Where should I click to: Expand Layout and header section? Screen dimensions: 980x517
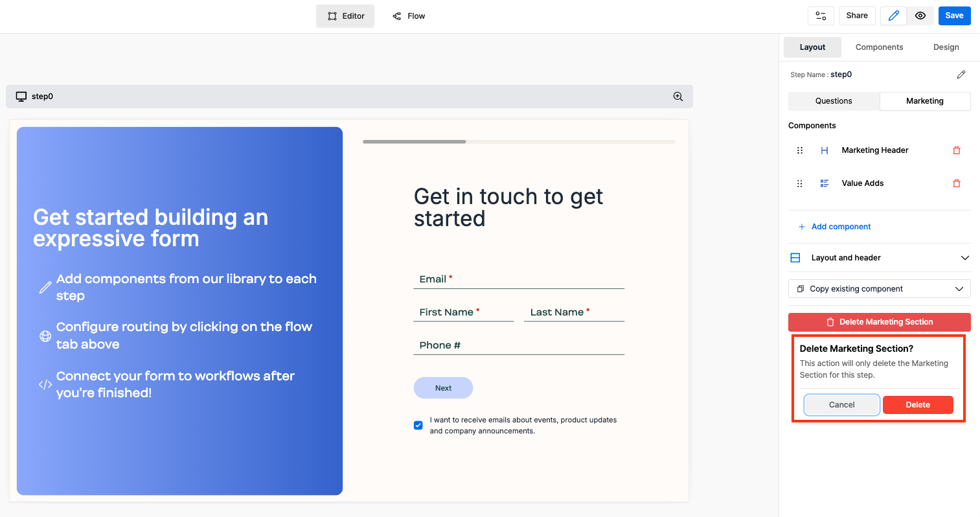click(x=880, y=258)
